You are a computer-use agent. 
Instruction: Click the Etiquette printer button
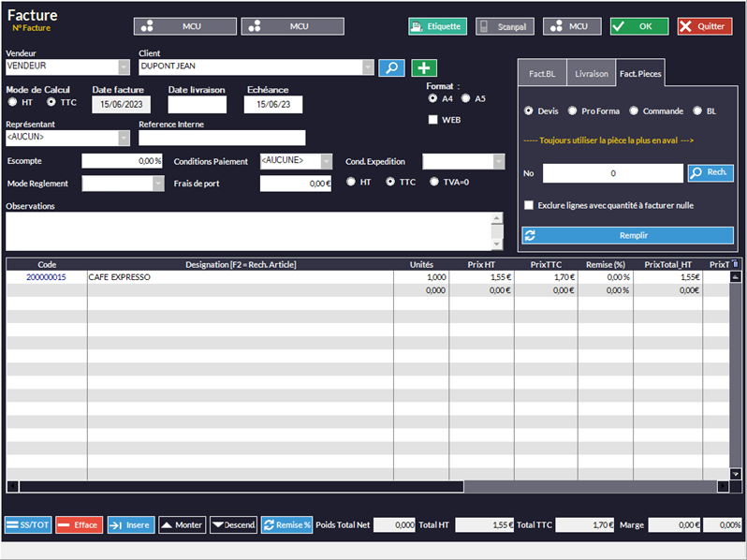(437, 26)
